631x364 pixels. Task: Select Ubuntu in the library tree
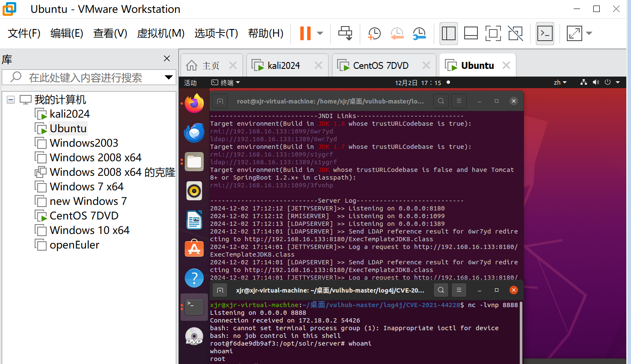click(68, 129)
